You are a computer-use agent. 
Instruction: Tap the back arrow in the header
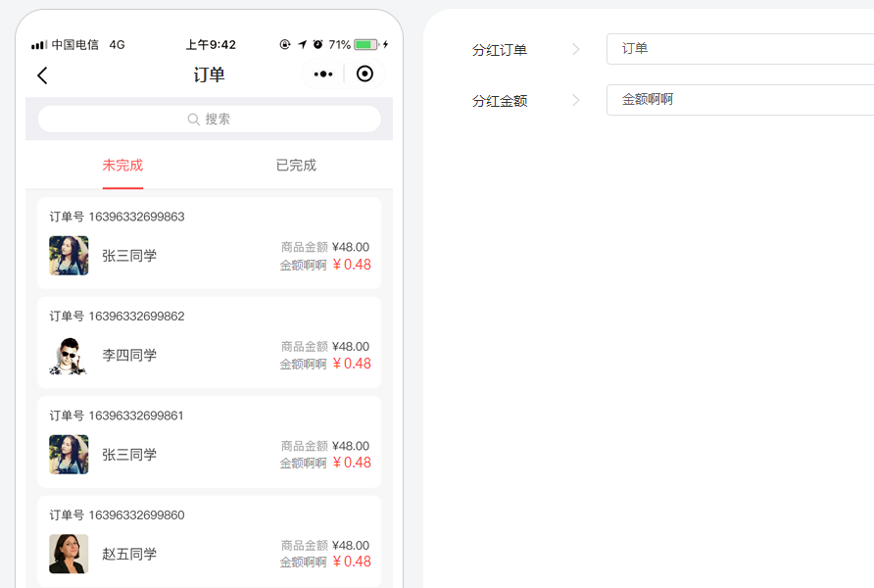pos(42,75)
